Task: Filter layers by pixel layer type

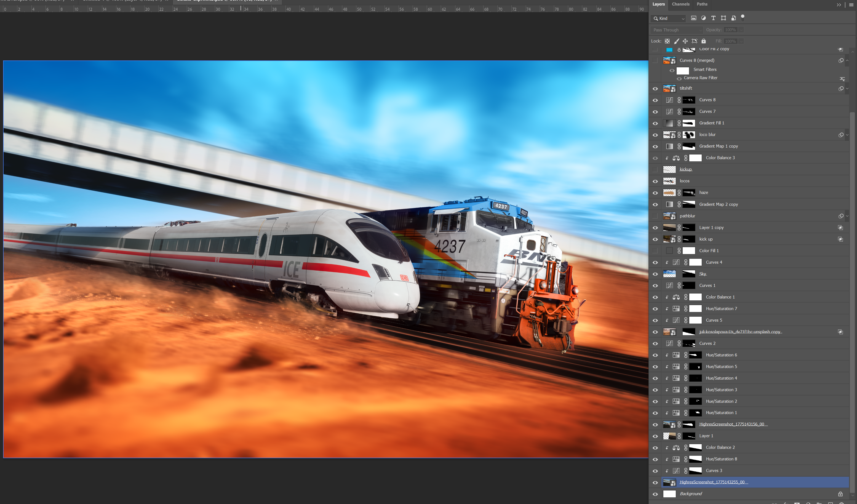Action: (693, 18)
